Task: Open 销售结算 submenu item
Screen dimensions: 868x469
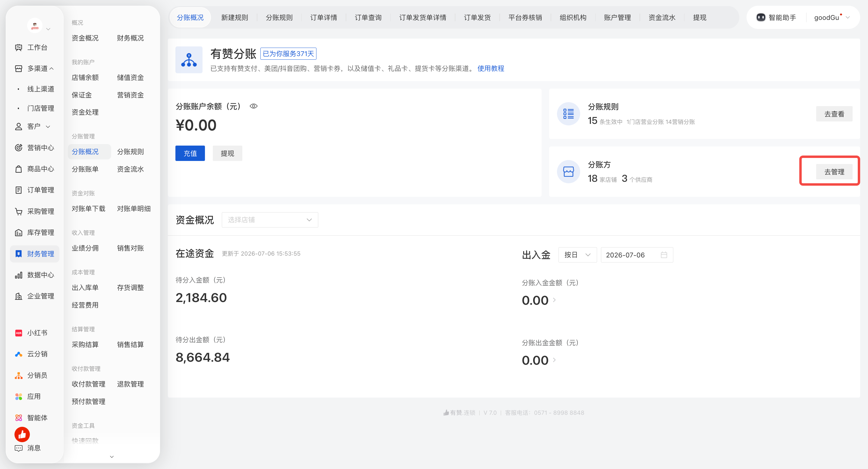Action: coord(131,345)
